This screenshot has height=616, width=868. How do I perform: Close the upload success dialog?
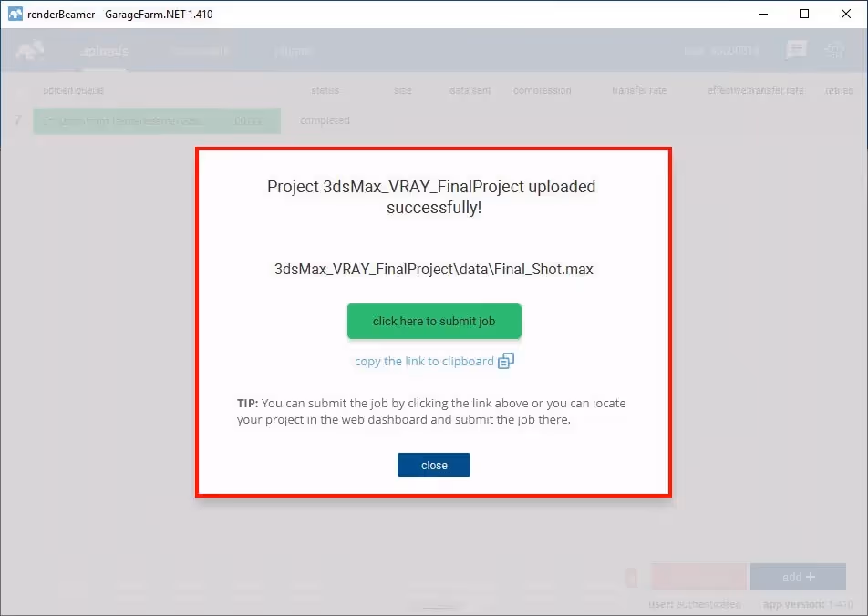coord(434,465)
